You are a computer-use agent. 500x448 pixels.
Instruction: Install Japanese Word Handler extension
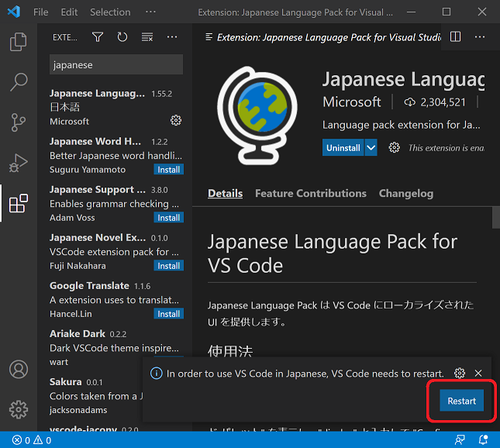tap(168, 170)
